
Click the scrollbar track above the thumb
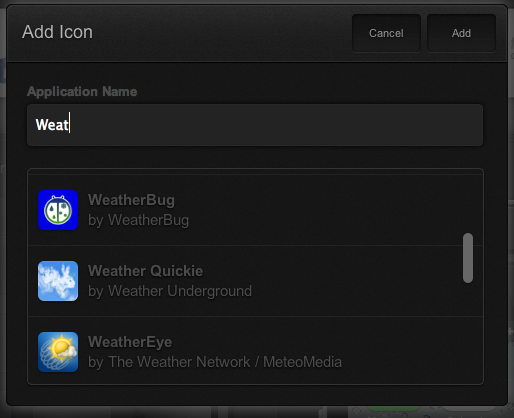pyautogui.click(x=468, y=203)
